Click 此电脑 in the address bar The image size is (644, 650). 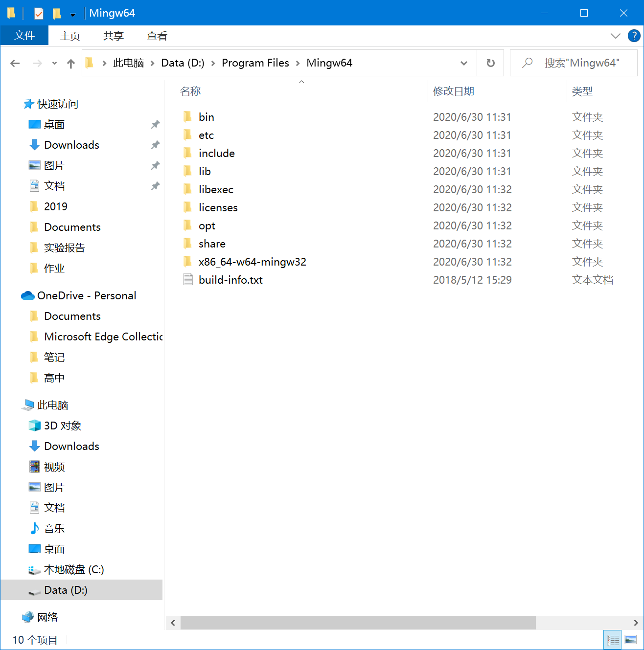coord(129,63)
